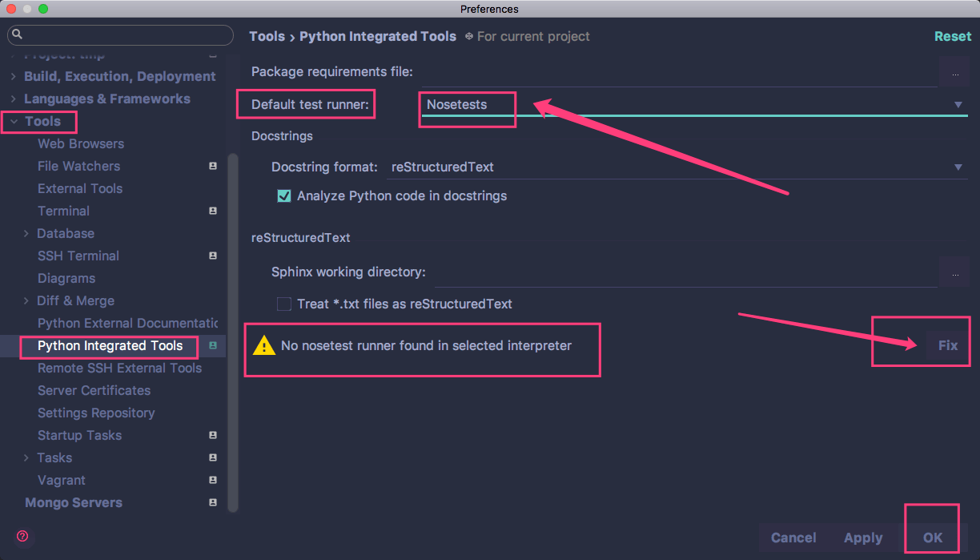Enable Treat *.txt files as reStructuredText

[x=283, y=304]
